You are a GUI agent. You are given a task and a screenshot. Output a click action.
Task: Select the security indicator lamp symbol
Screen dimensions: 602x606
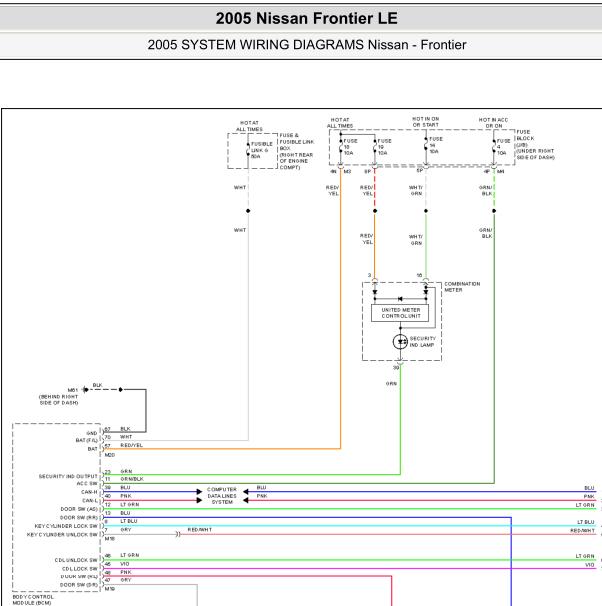point(400,342)
